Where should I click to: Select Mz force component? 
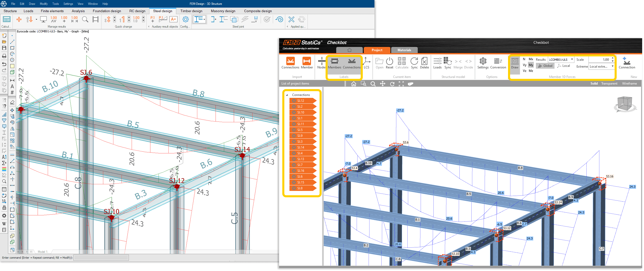pos(531,71)
